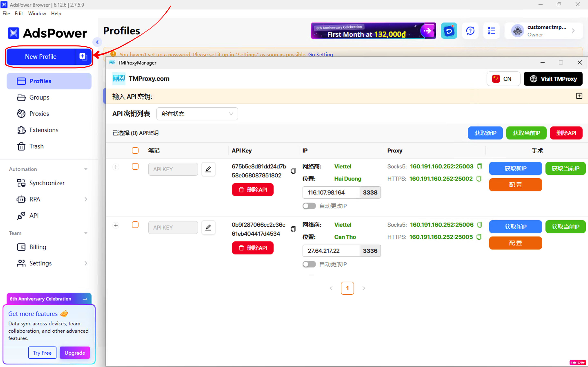This screenshot has width=588, height=367.
Task: Open Proxies in the sidebar
Action: 39,114
